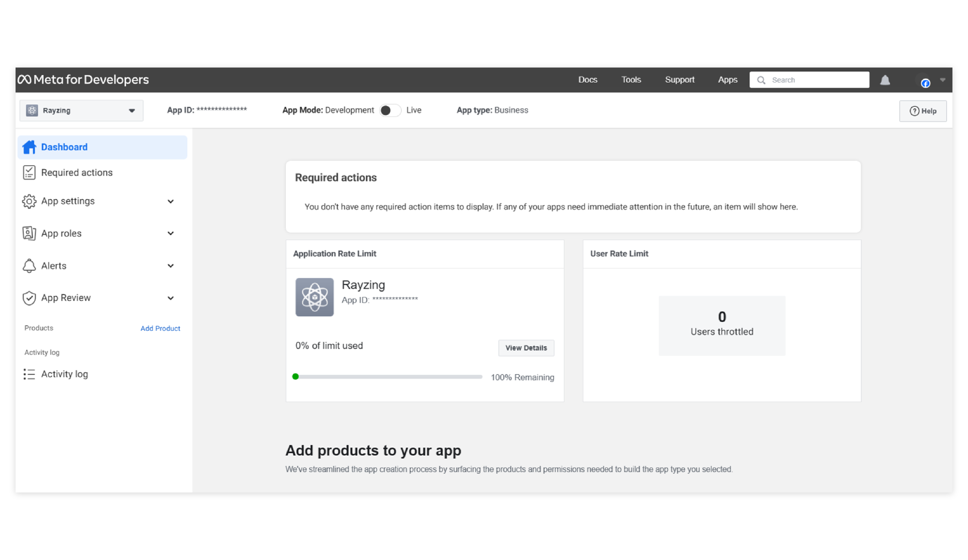Expand the App roles section chevron
Viewport: 968px width, 560px height.
(171, 233)
